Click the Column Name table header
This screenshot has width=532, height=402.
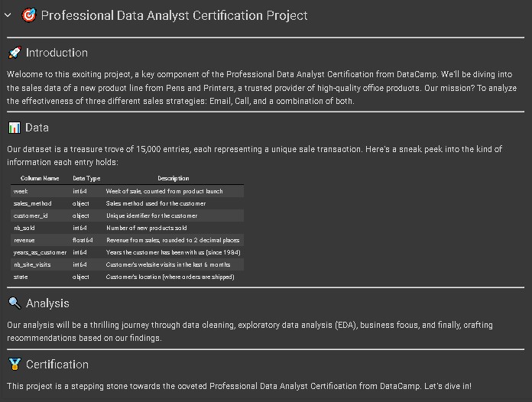tap(40, 178)
